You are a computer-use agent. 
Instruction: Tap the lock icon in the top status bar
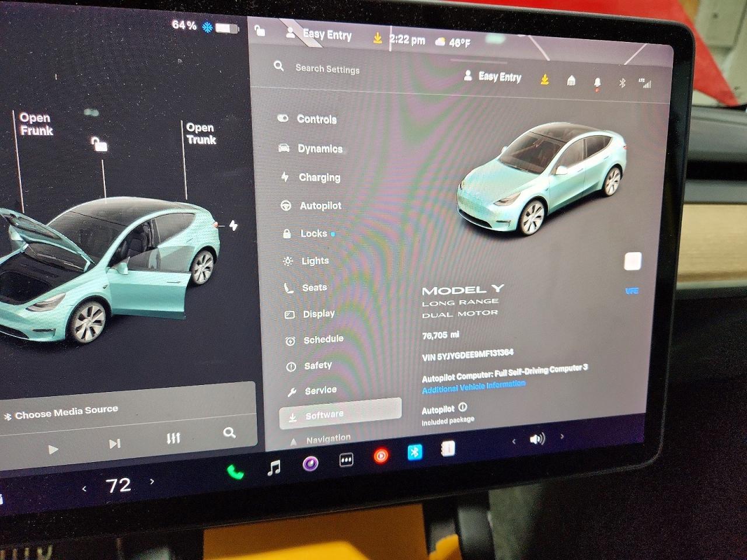(260, 30)
